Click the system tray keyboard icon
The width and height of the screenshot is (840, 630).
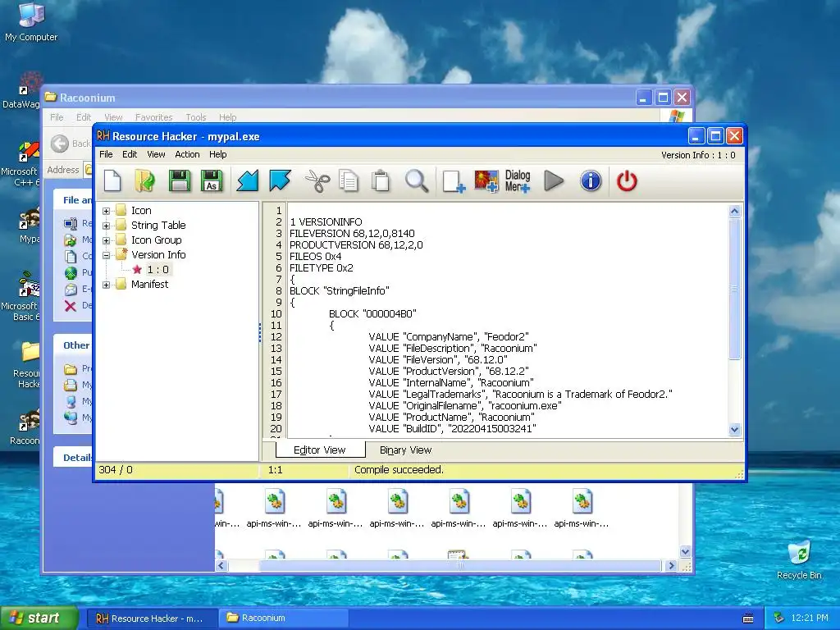[x=748, y=619]
